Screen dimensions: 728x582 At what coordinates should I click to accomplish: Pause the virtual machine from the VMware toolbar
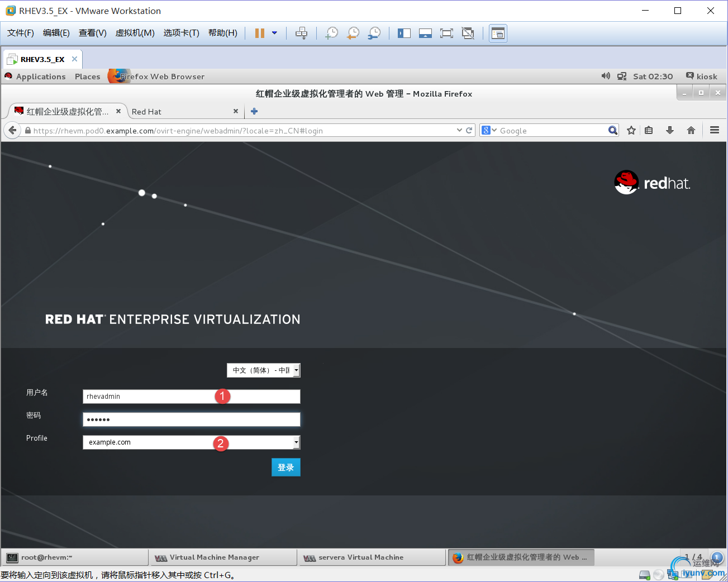(260, 33)
